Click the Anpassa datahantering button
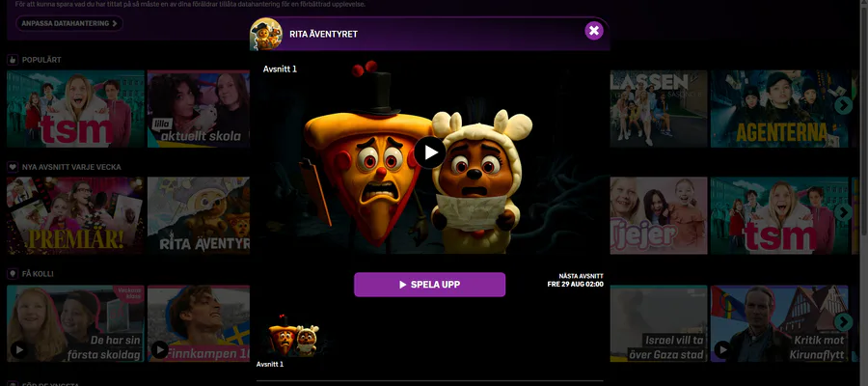 69,23
